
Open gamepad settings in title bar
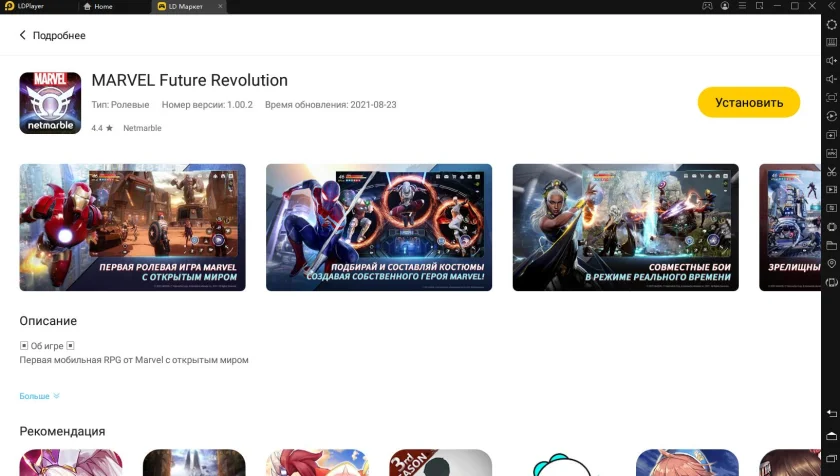707,6
